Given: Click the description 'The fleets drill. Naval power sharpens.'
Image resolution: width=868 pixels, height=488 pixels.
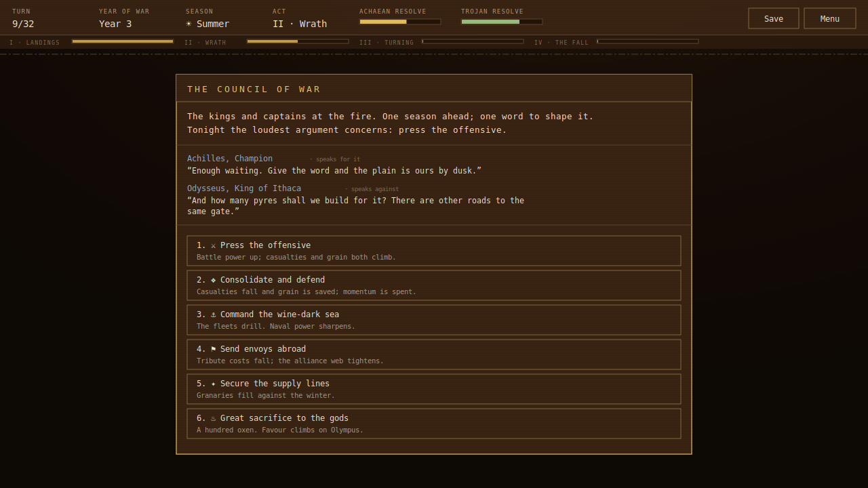Looking at the screenshot, I should pyautogui.click(x=276, y=327).
